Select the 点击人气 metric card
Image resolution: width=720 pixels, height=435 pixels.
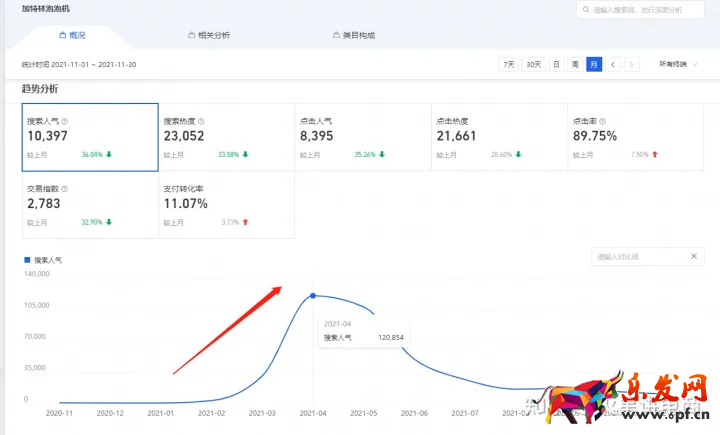[x=362, y=137]
